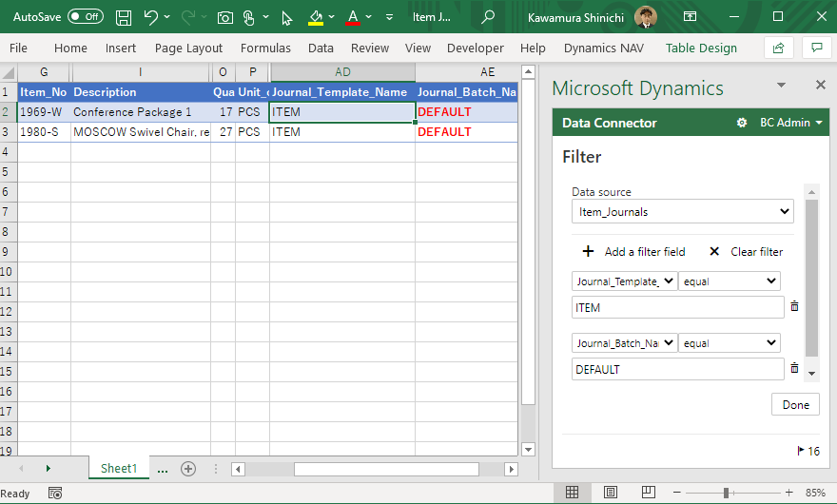The image size is (837, 504).
Task: Click the Ribbon Display Options icon
Action: [x=691, y=17]
